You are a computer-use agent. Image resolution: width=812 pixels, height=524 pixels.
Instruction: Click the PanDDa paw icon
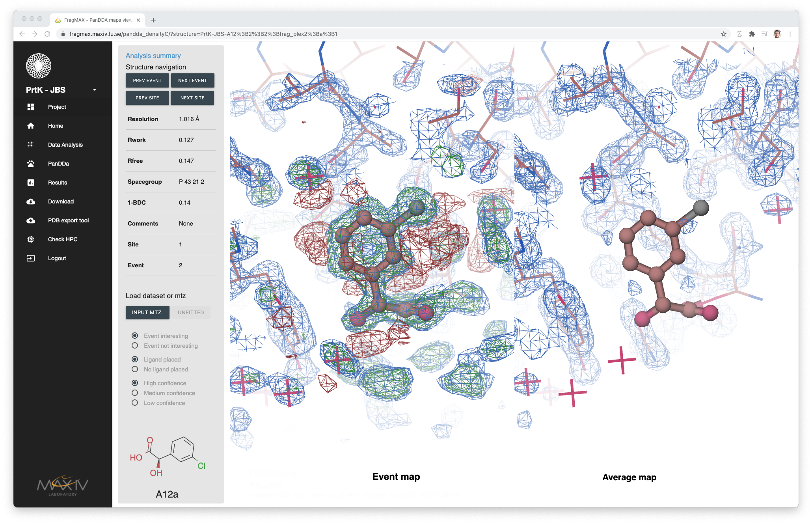(31, 164)
